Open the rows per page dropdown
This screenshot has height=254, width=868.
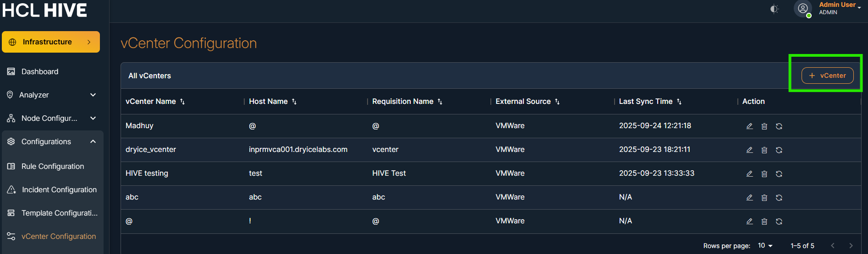pos(765,246)
